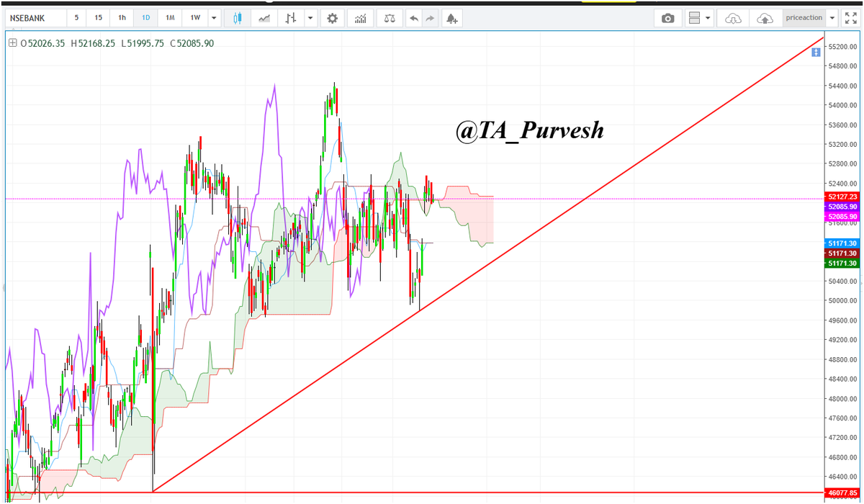
Task: Select the candlestick chart style icon
Action: [x=238, y=18]
